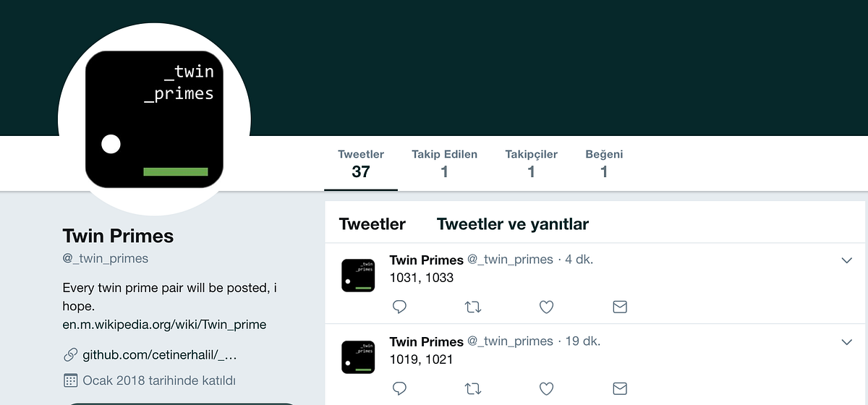Screen dimensions: 868x405
Task: Open the Tweetler count tab
Action: coord(361,163)
